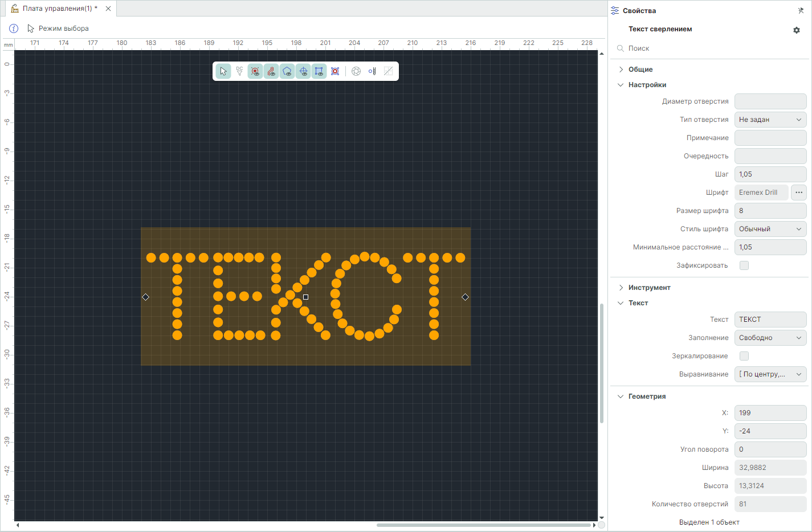
Task: Toggle visibility of red target pads icon
Action: [x=255, y=71]
